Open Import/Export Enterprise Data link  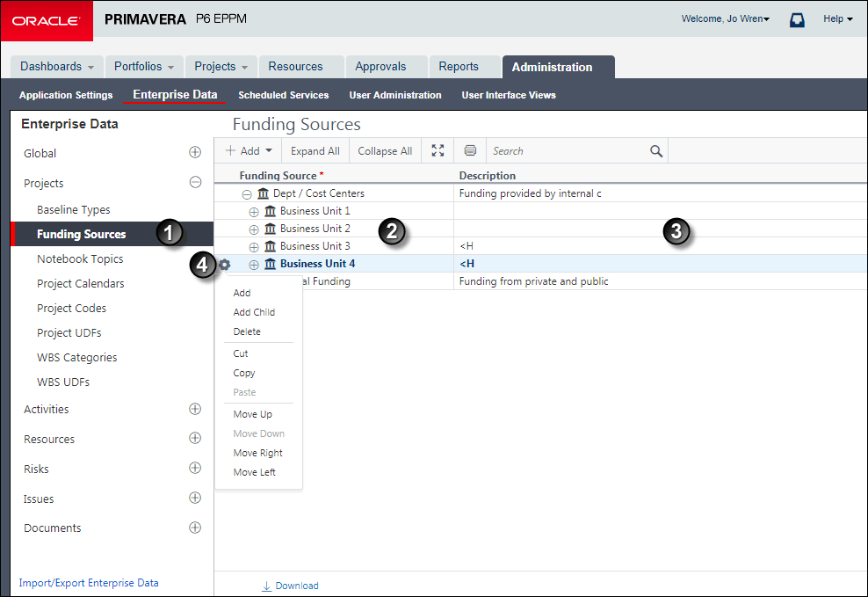click(x=89, y=583)
